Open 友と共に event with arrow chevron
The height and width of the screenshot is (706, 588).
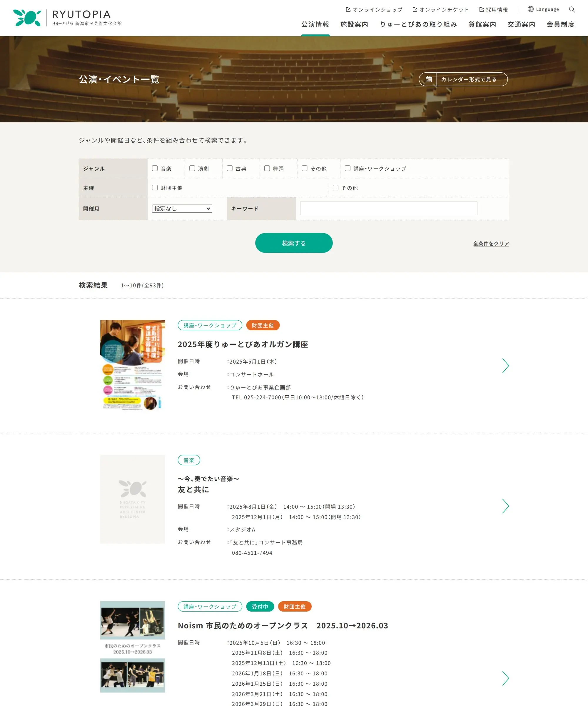505,506
